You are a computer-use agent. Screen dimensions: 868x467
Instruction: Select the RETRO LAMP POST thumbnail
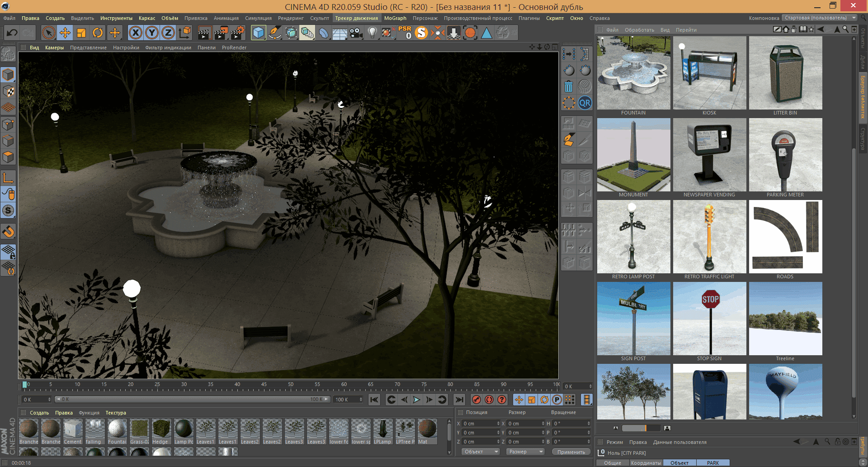pos(633,237)
